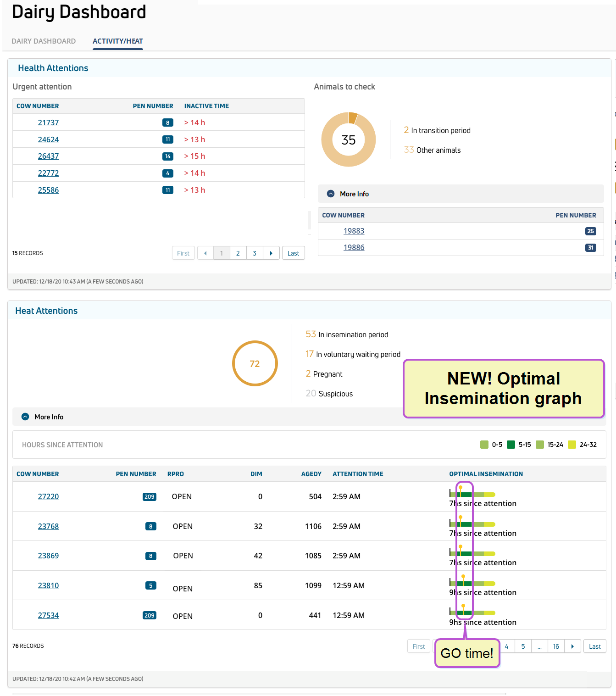616x696 pixels.
Task: Click pen badge 4 for cow 22772
Action: (168, 173)
